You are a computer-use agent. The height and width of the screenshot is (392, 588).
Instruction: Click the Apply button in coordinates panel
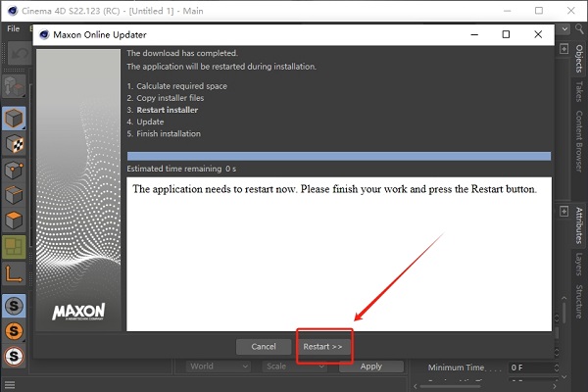[371, 367]
